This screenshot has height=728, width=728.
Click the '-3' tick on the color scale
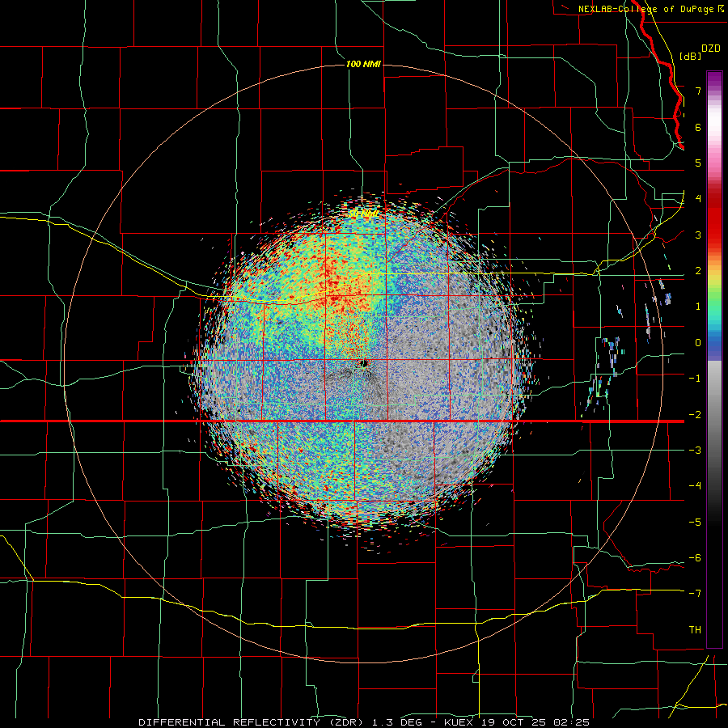(695, 450)
